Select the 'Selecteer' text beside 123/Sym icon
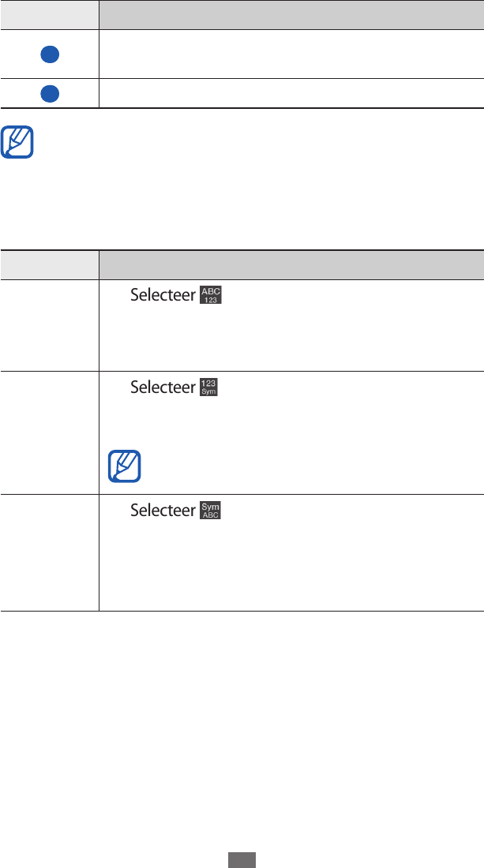 coord(163,387)
